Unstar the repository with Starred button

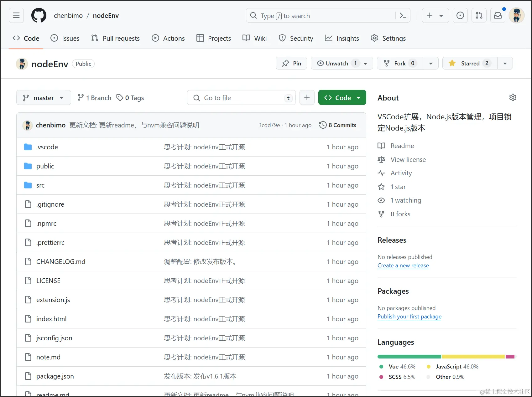470,63
